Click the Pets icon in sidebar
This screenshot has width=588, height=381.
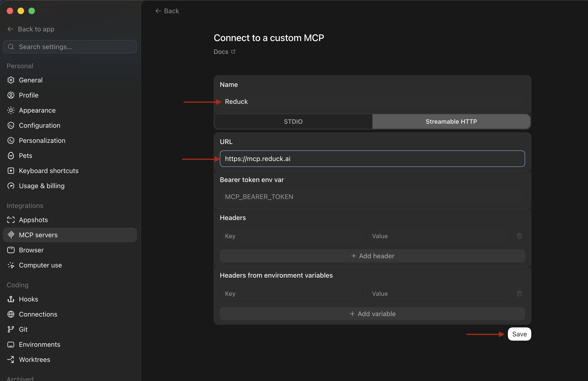pyautogui.click(x=11, y=156)
